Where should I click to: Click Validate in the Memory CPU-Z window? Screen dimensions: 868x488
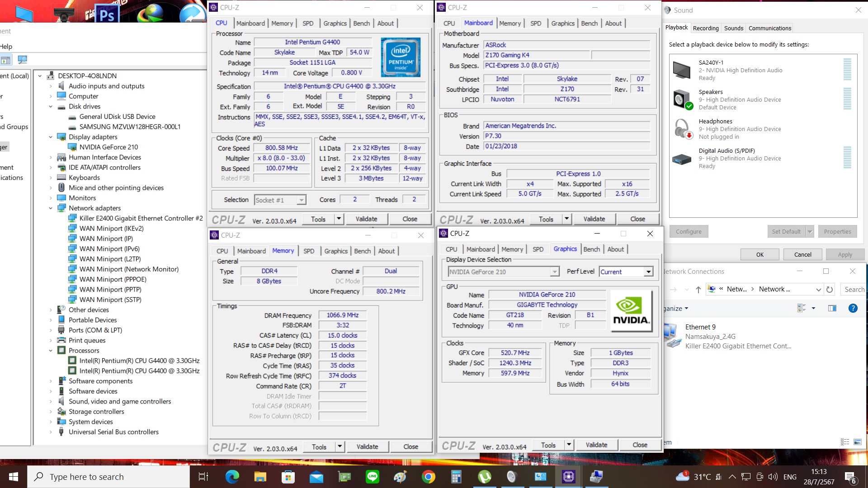367,446
